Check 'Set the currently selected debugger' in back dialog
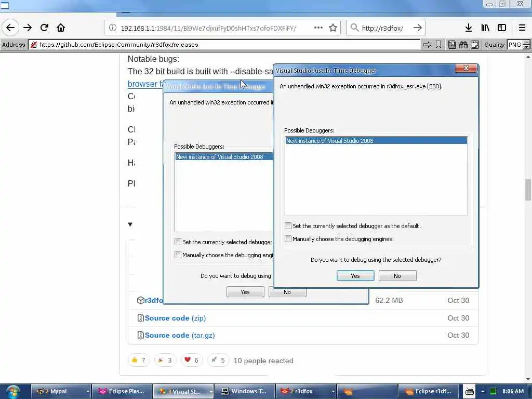This screenshot has height=399, width=532. click(178, 242)
